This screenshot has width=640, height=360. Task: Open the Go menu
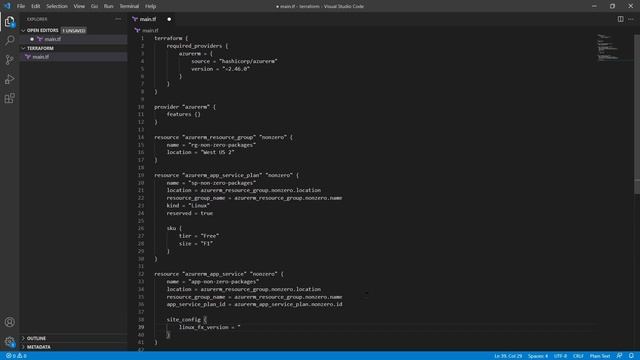click(94, 6)
